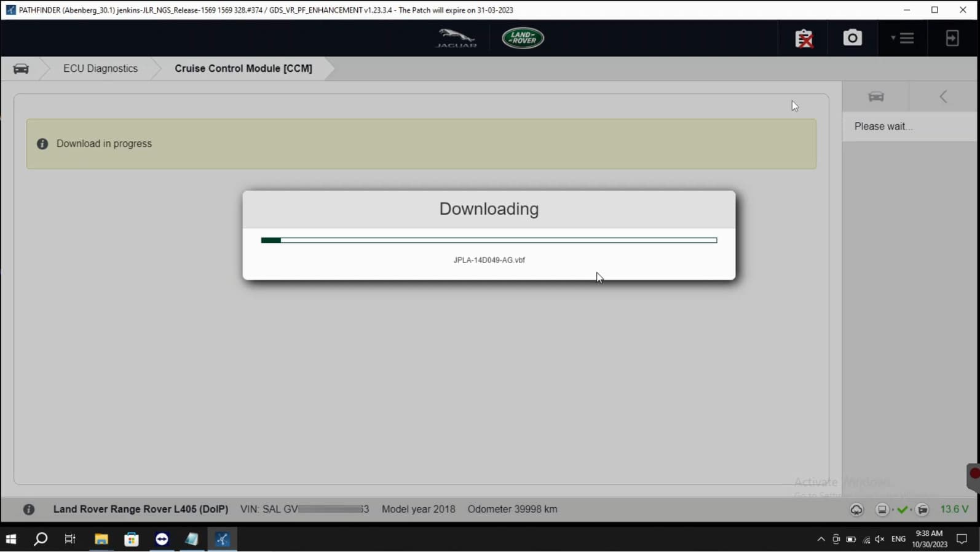The image size is (980, 552).
Task: Click the ENG language indicator
Action: pos(898,539)
